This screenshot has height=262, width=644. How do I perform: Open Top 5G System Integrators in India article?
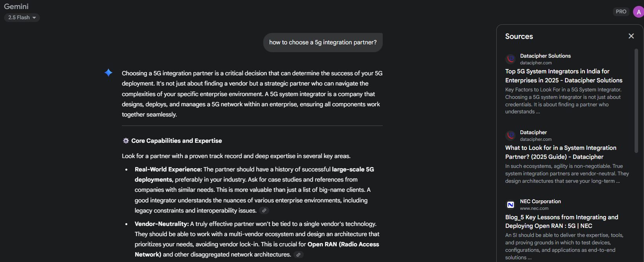[x=563, y=76]
